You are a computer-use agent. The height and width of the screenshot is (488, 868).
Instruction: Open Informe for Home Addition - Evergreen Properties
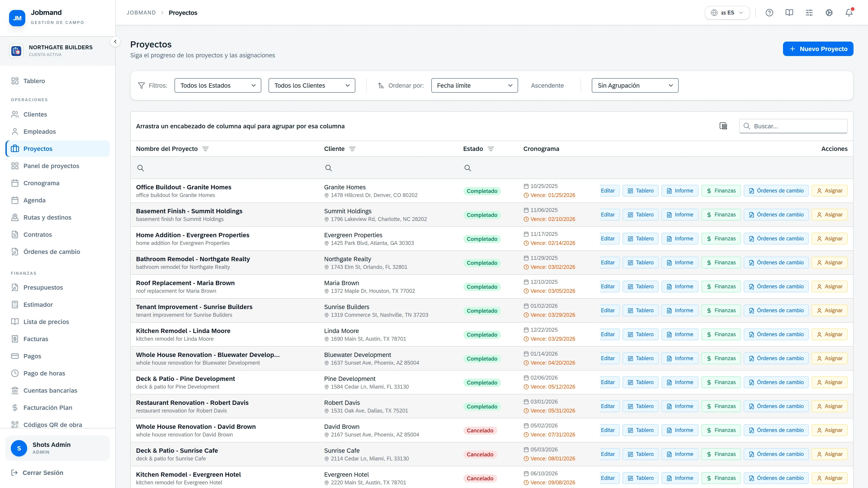[680, 238]
